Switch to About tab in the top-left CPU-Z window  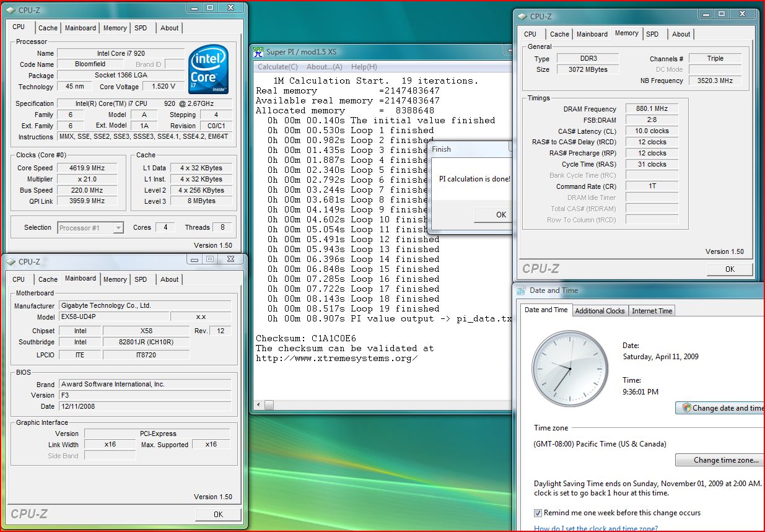tap(169, 28)
